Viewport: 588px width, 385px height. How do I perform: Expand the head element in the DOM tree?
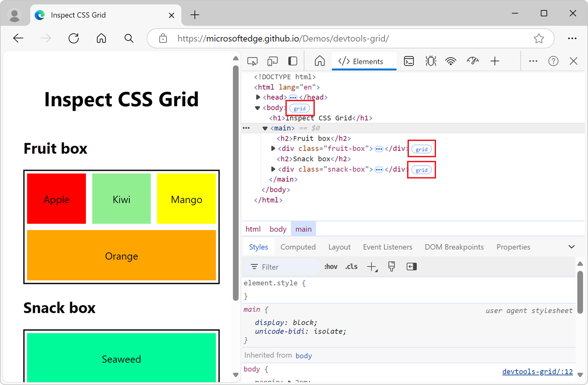(258, 97)
